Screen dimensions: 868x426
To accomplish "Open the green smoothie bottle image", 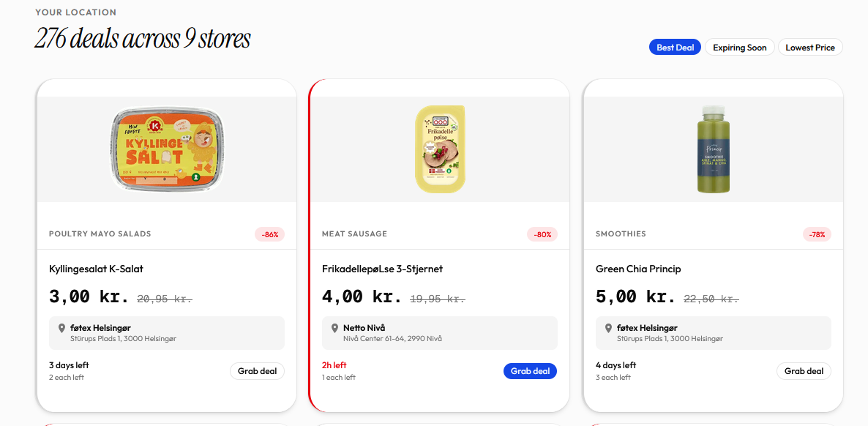I will coord(713,149).
